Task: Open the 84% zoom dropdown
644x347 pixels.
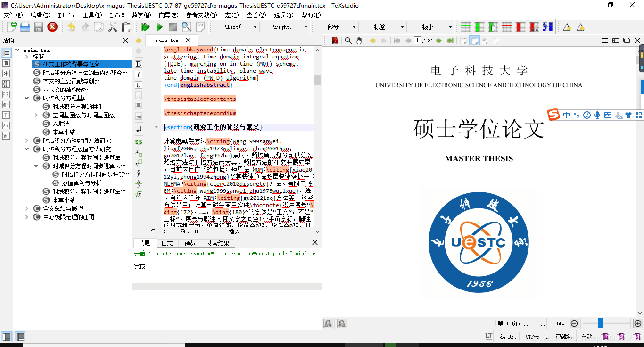Action: [x=559, y=323]
